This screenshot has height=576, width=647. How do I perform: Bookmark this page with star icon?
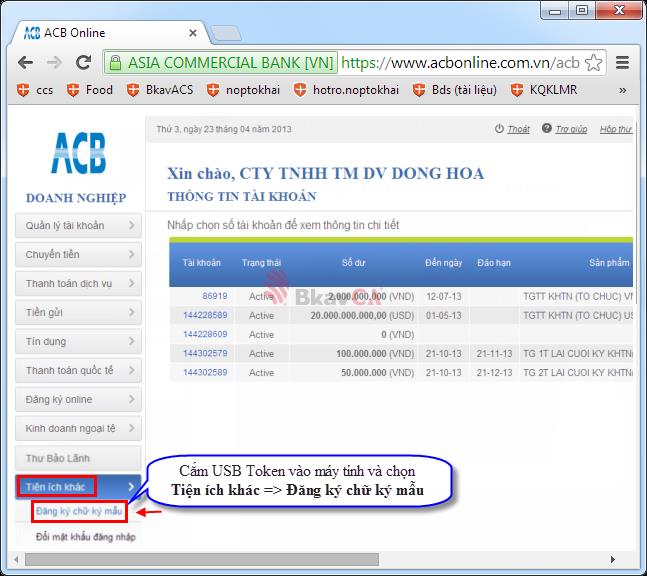pyautogui.click(x=594, y=62)
